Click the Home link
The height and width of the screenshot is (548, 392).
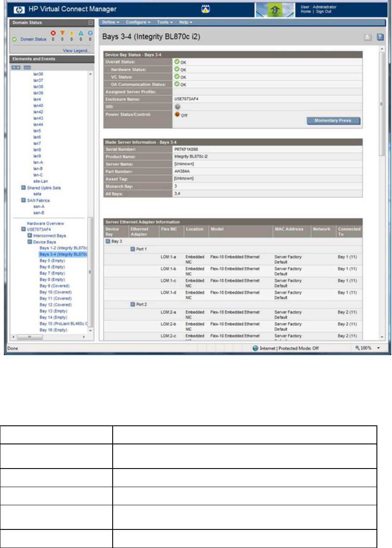[x=306, y=11]
